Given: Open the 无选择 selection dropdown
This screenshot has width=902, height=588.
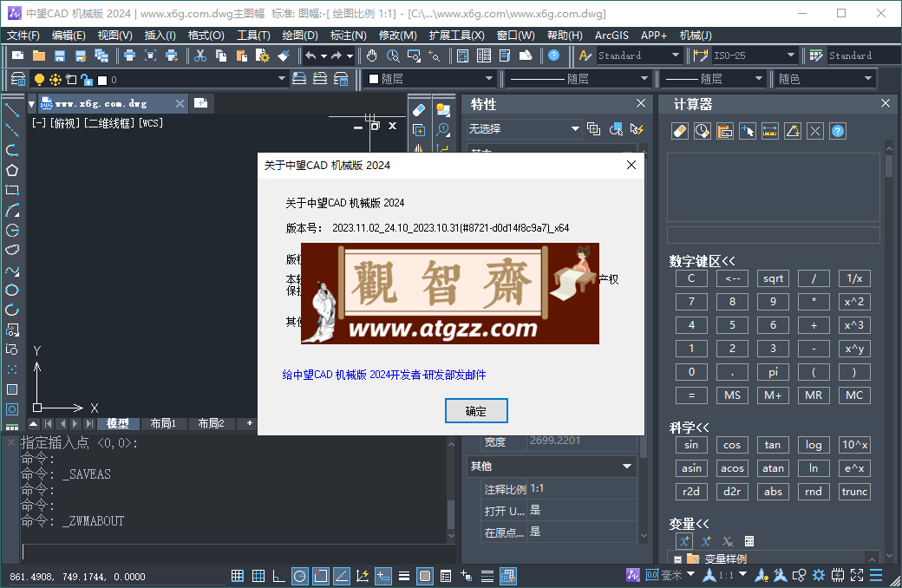Looking at the screenshot, I should click(x=524, y=129).
